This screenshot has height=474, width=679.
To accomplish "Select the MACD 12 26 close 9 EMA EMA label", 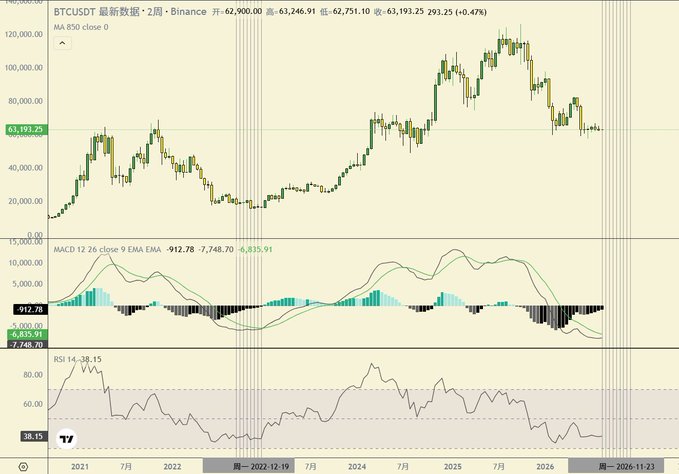I will [x=107, y=249].
